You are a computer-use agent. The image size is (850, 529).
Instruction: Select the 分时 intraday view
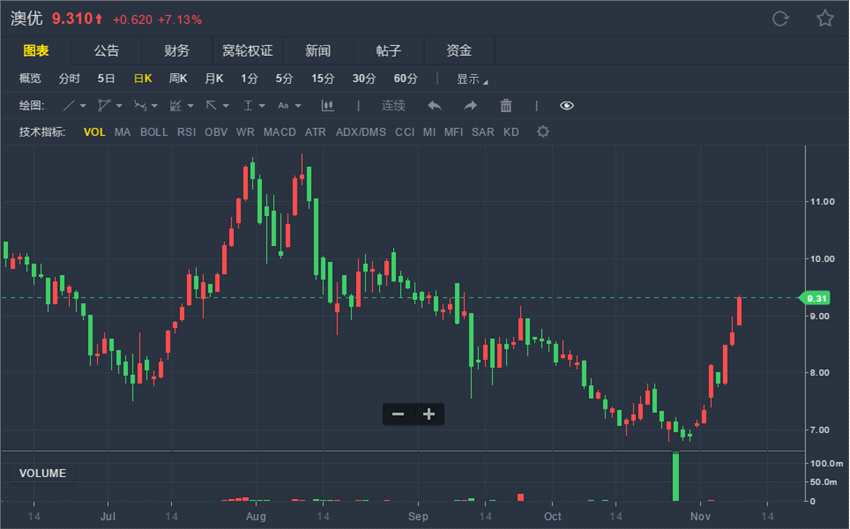tap(69, 79)
